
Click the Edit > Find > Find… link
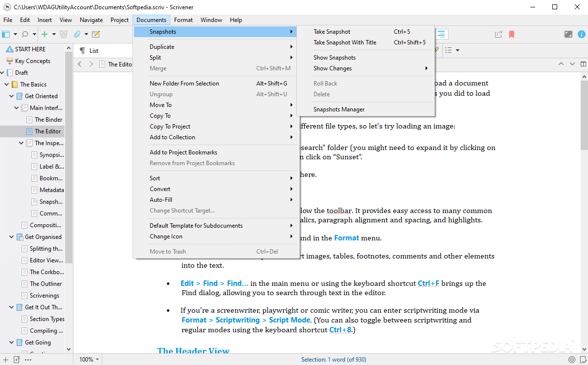click(x=214, y=283)
